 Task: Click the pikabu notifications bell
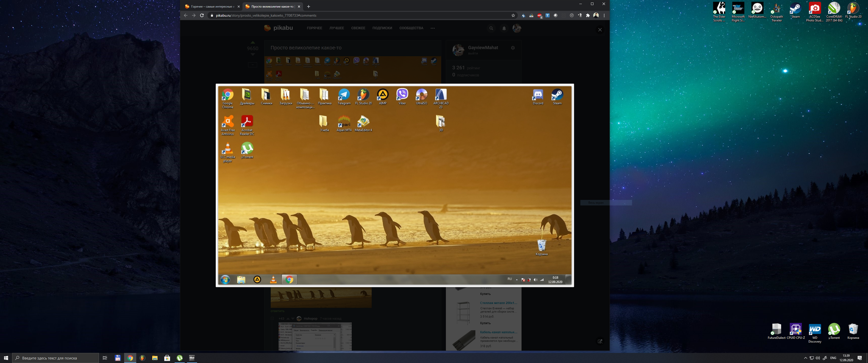click(x=504, y=28)
